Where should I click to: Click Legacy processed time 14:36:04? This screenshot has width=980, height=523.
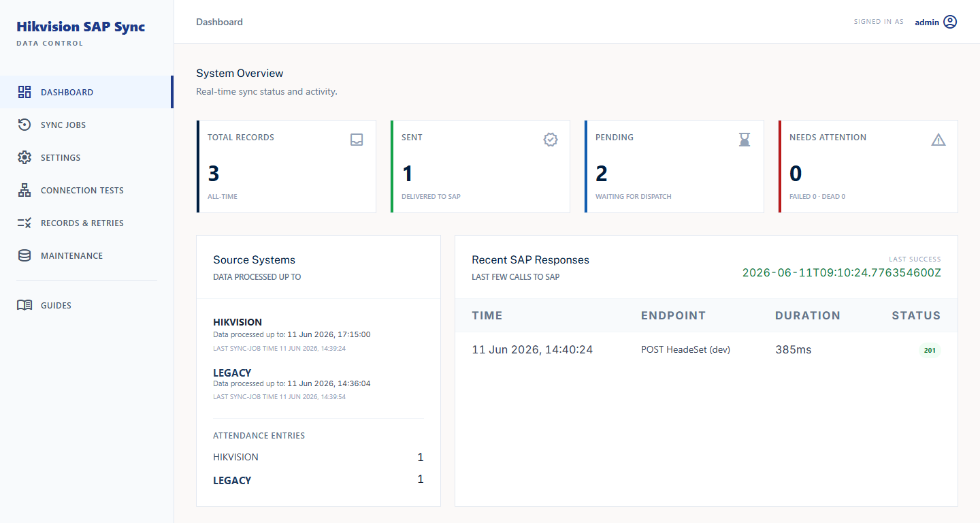click(329, 383)
